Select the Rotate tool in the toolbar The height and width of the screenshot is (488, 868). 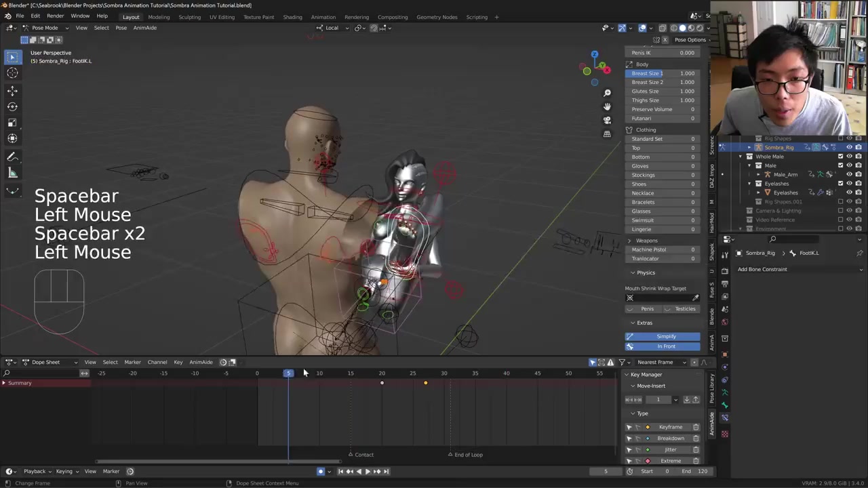click(x=12, y=106)
